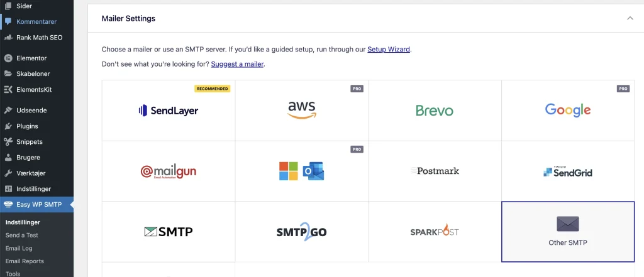Screen dimensions: 644x277
Task: Select Brevo as the mailer
Action: click(x=435, y=111)
